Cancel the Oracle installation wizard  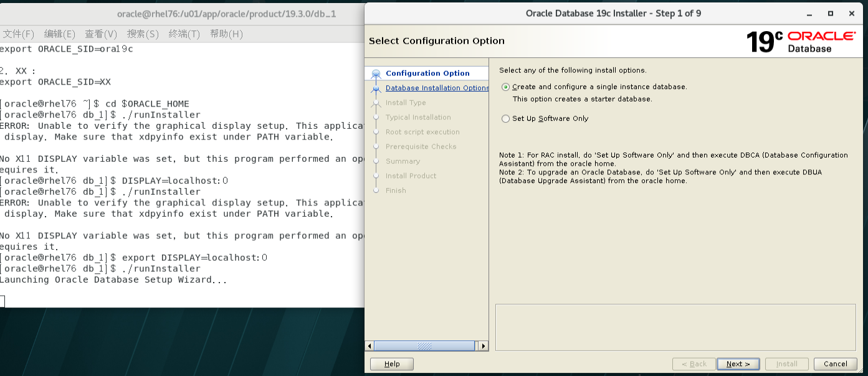(x=835, y=364)
